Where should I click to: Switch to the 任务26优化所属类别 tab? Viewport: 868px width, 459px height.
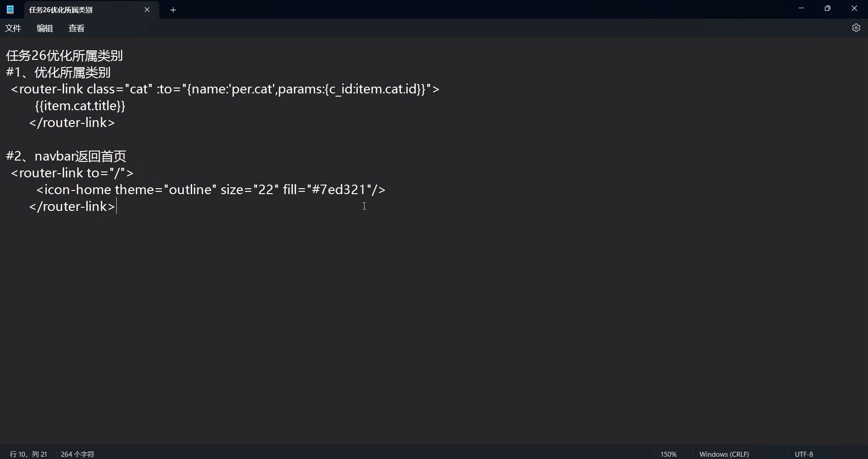73,10
